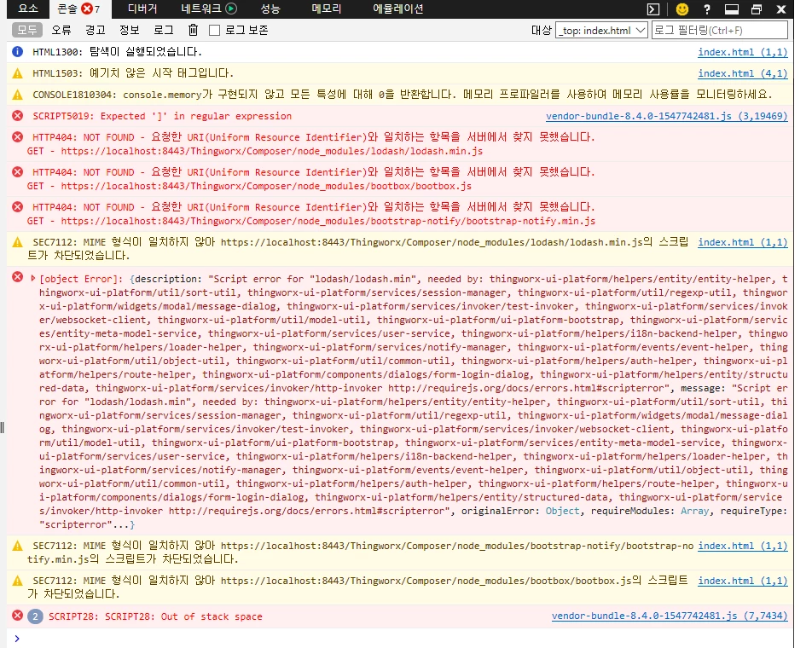The image size is (812, 648).
Task: Select text "SCRIPT5019: Expected ']' in regular expression"
Action: click(162, 116)
